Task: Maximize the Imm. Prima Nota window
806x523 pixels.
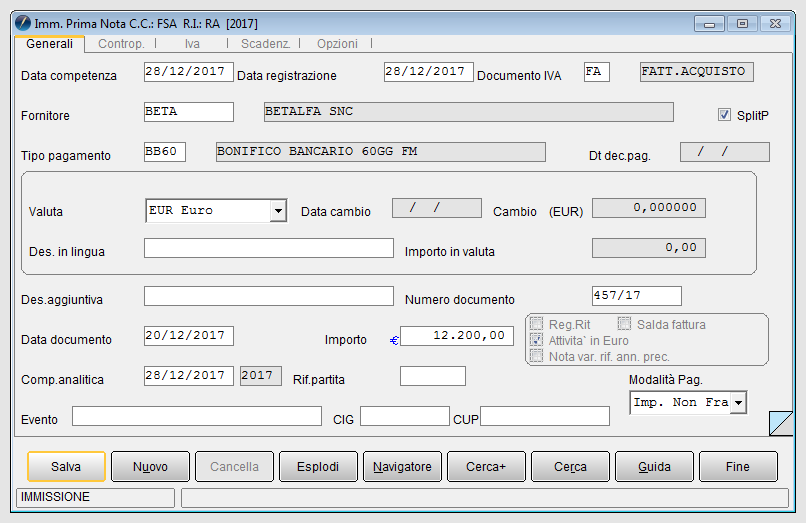Action: 742,24
